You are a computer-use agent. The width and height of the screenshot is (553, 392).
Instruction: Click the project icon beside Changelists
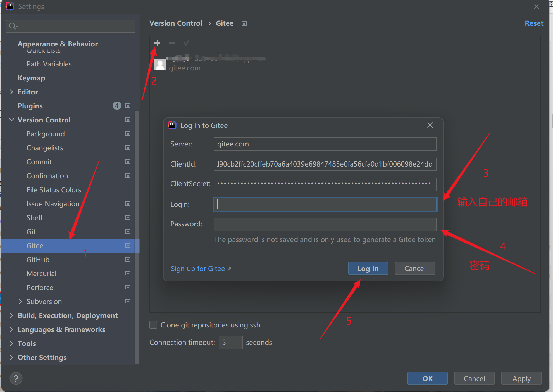[x=128, y=148]
